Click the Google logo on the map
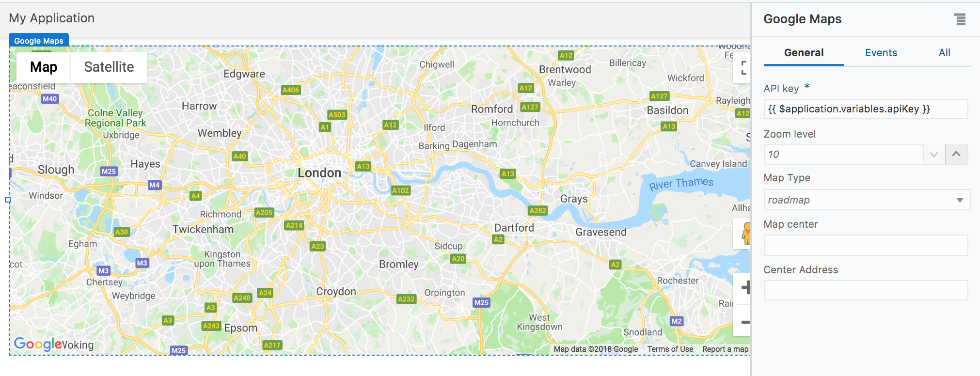 [x=37, y=344]
